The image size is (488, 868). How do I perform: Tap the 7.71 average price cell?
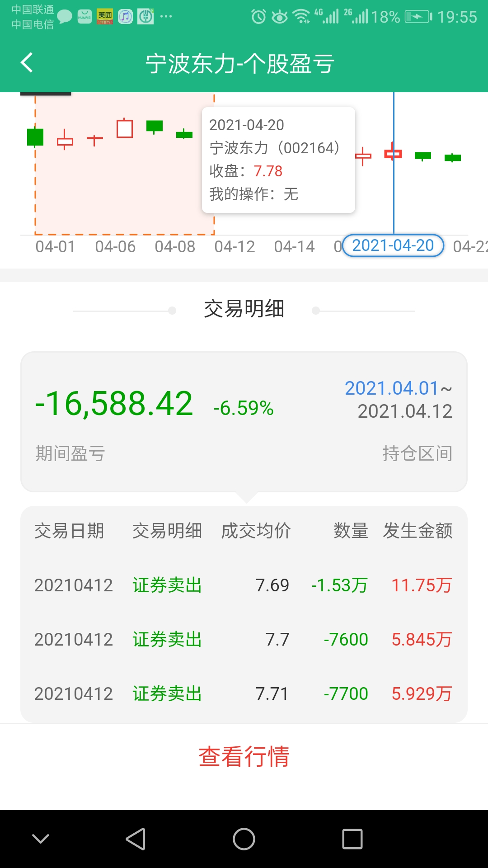tap(272, 693)
